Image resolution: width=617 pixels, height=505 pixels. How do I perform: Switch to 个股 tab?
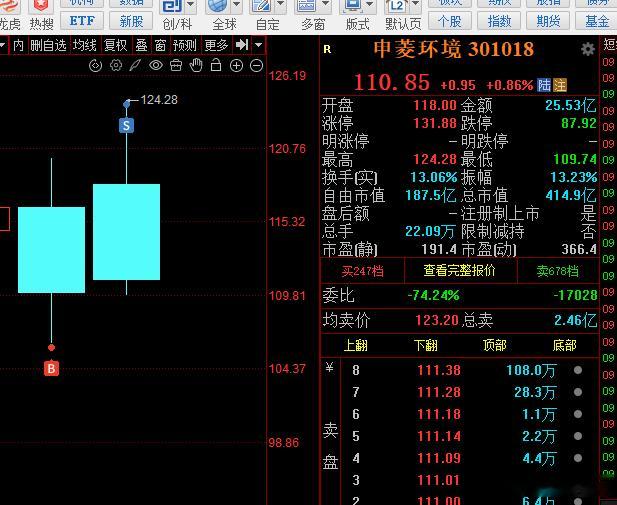(450, 21)
